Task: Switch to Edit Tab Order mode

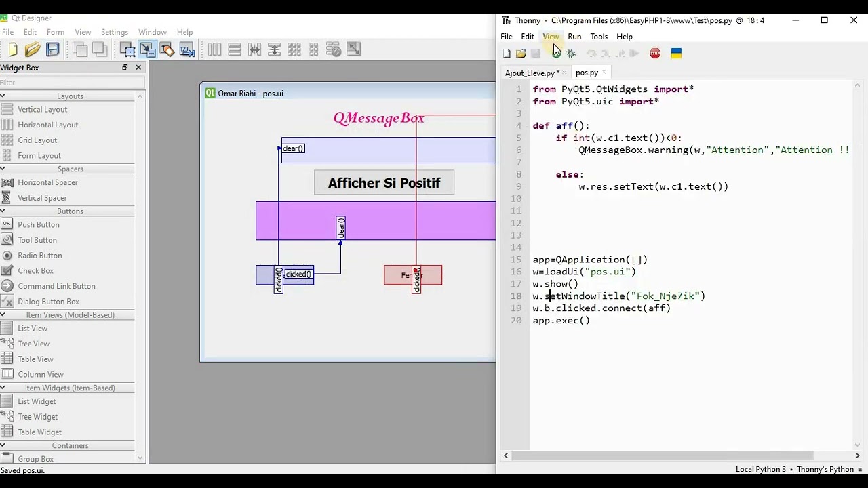Action: click(x=186, y=49)
